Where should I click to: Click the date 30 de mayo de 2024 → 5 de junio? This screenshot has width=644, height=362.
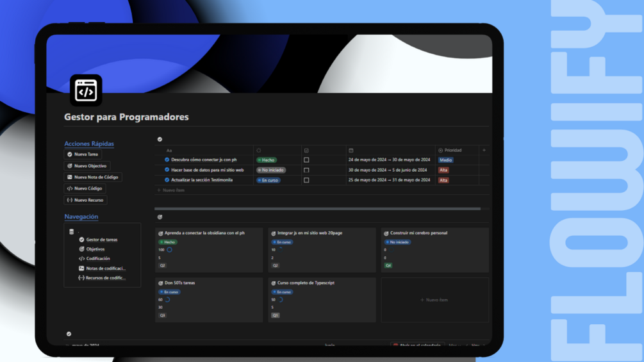(388, 170)
